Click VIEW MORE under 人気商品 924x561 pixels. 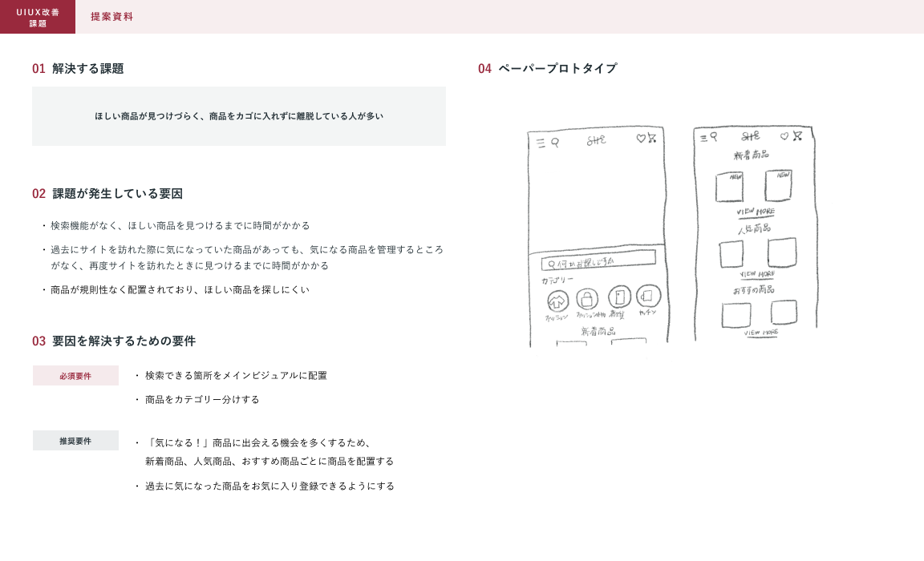pos(758,274)
